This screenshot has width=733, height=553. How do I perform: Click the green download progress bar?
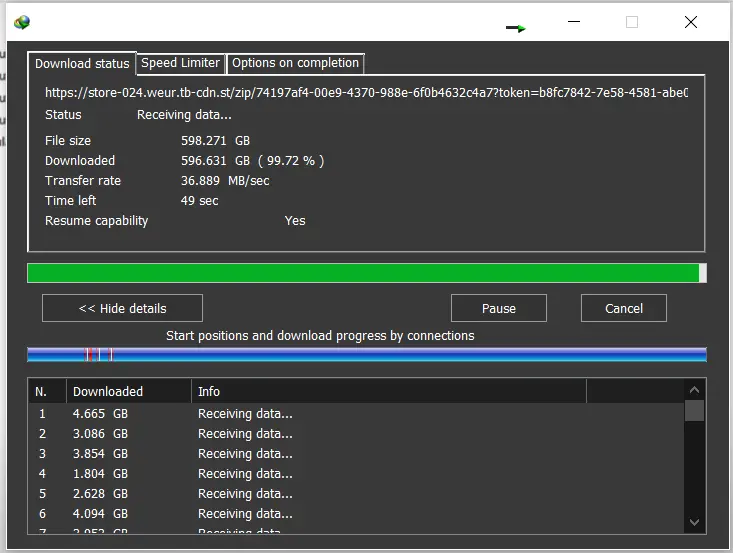[366, 273]
